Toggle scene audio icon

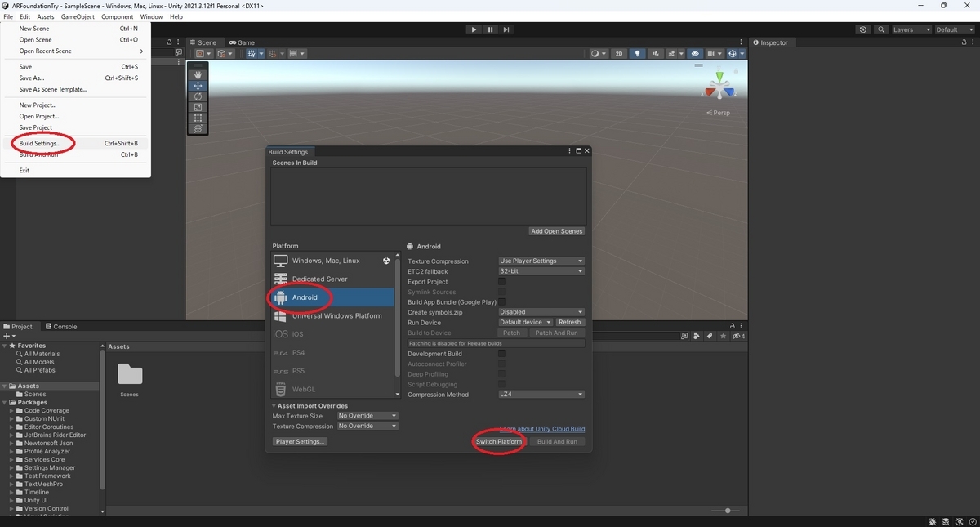pos(656,54)
